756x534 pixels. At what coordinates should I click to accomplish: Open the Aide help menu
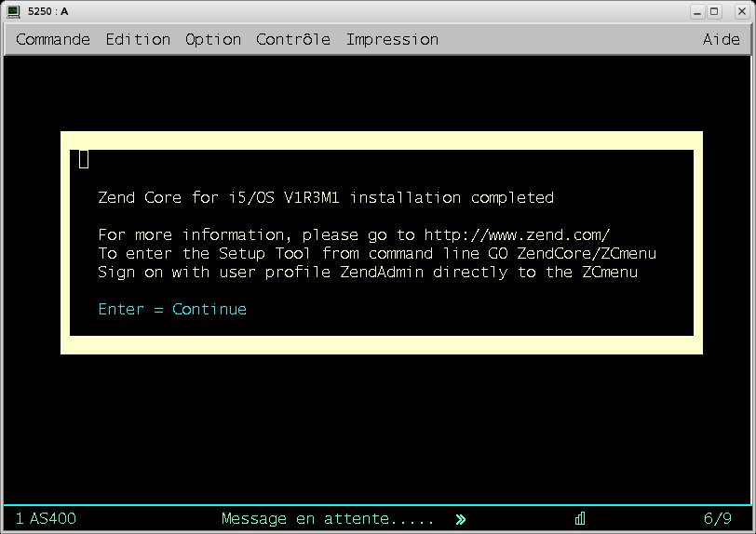click(721, 39)
